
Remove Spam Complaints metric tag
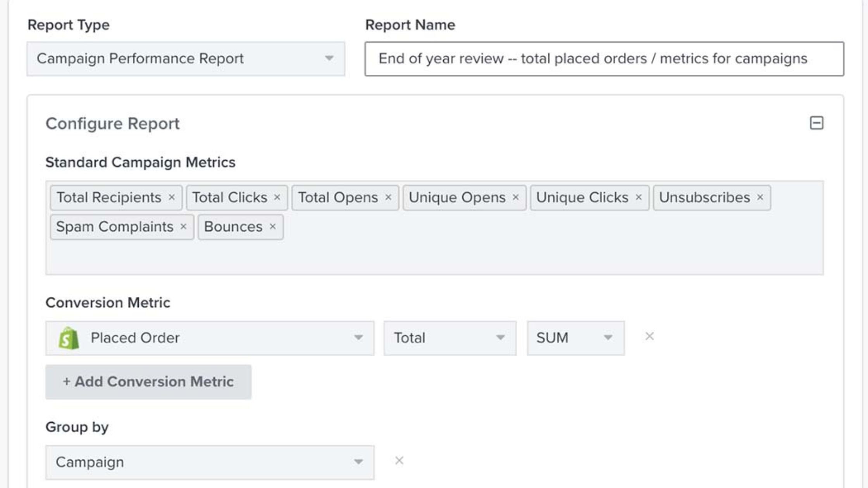tap(184, 227)
